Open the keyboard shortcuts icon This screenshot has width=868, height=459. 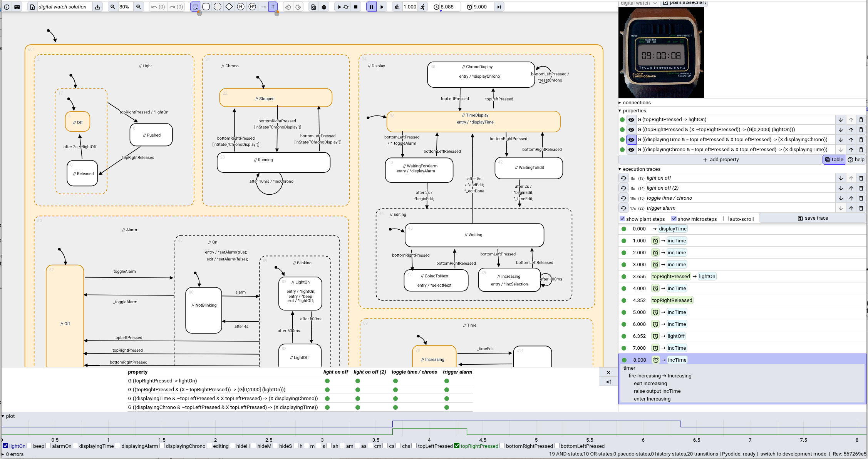coord(17,7)
